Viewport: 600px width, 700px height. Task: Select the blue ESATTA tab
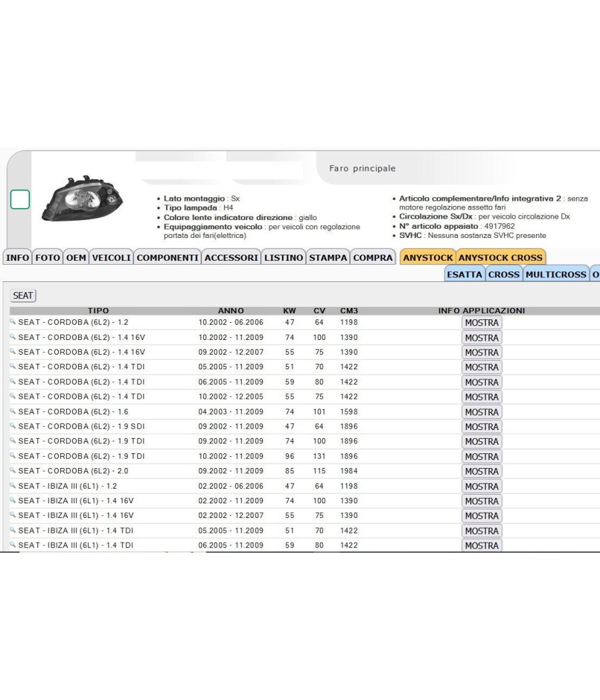[464, 274]
